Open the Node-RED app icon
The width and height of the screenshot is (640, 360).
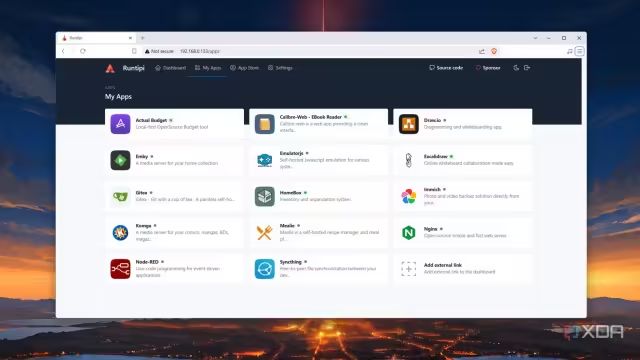coord(120,269)
